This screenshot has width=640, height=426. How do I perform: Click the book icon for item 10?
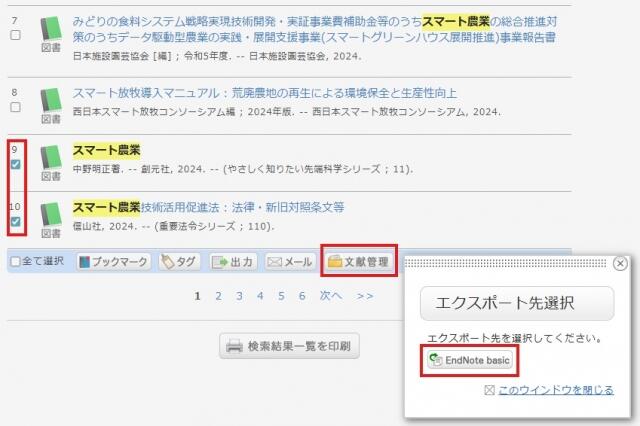coord(51,214)
